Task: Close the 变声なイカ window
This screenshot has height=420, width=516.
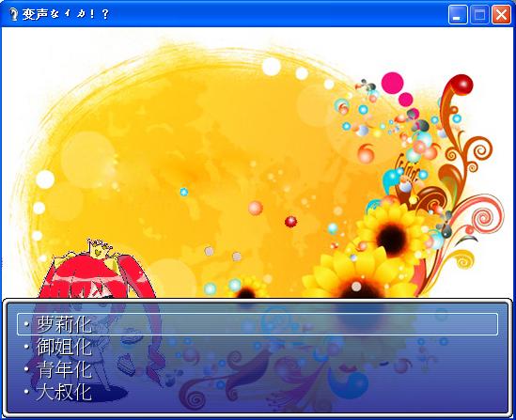Action: click(x=501, y=14)
